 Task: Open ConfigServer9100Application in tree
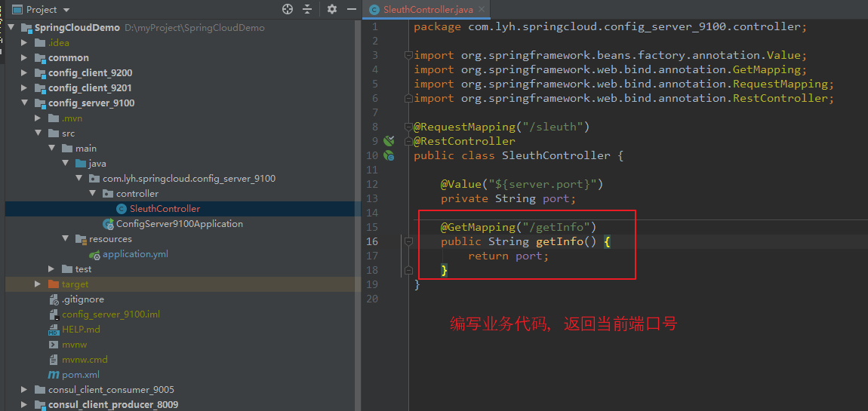point(180,224)
